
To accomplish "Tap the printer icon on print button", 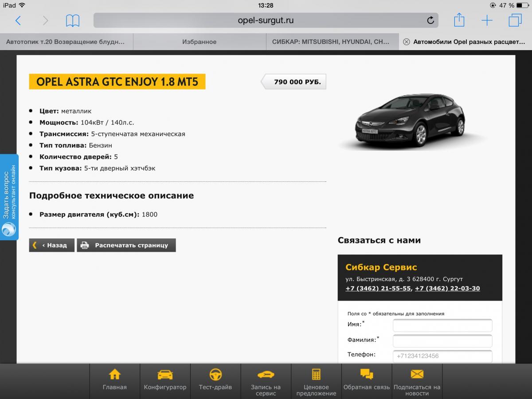I will 85,245.
